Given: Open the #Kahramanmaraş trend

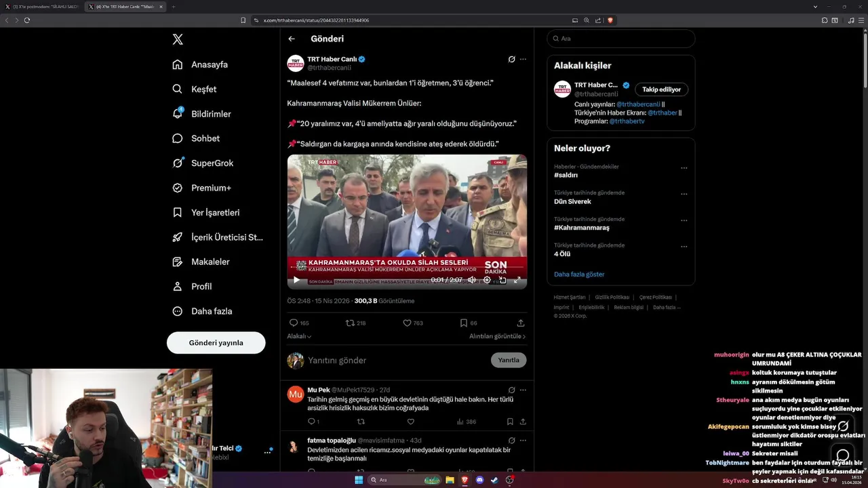Looking at the screenshot, I should click(581, 228).
